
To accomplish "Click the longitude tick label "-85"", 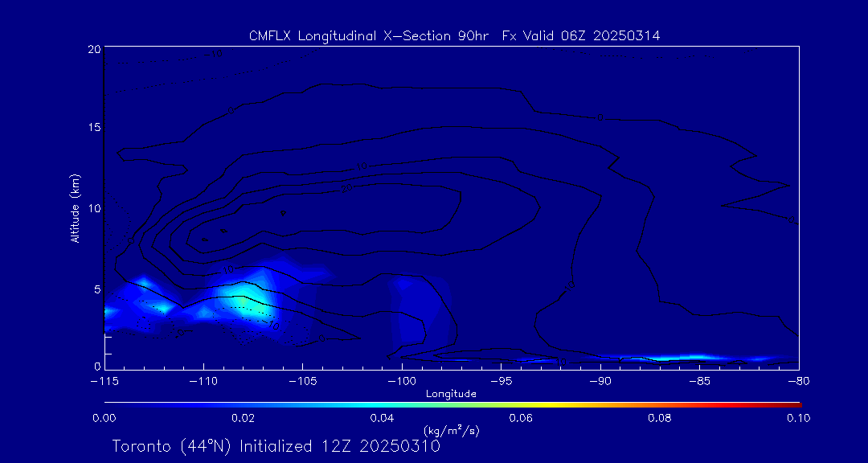I will pyautogui.click(x=700, y=382).
